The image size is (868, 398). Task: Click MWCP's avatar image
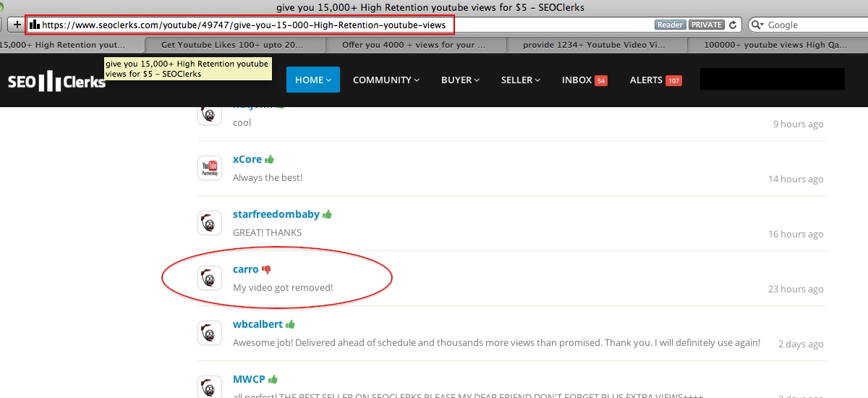[210, 386]
